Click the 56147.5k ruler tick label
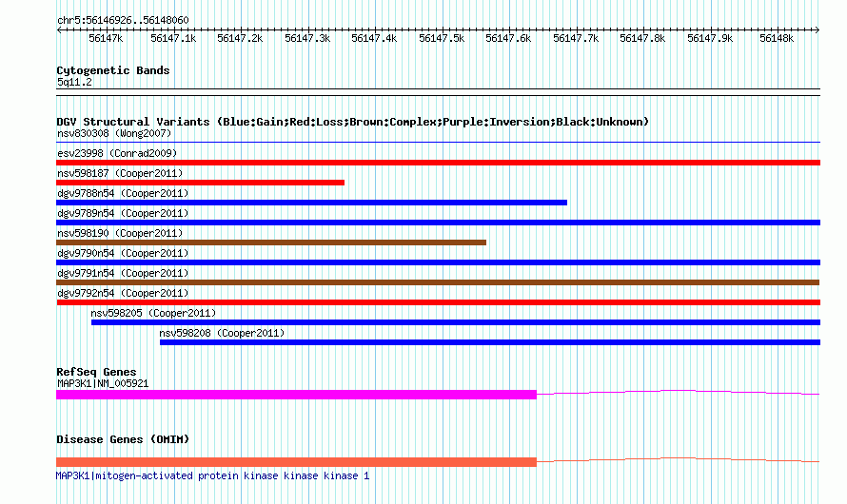 pyautogui.click(x=442, y=39)
